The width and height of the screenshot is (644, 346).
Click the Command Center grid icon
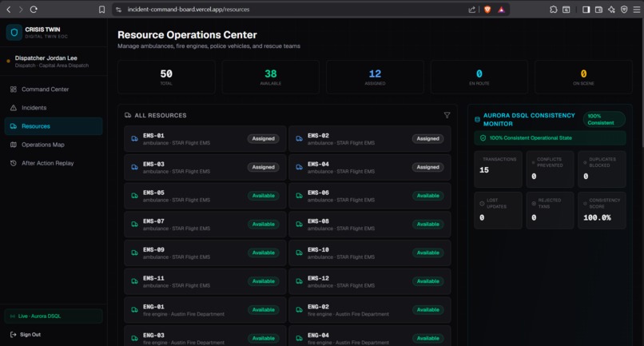13,89
